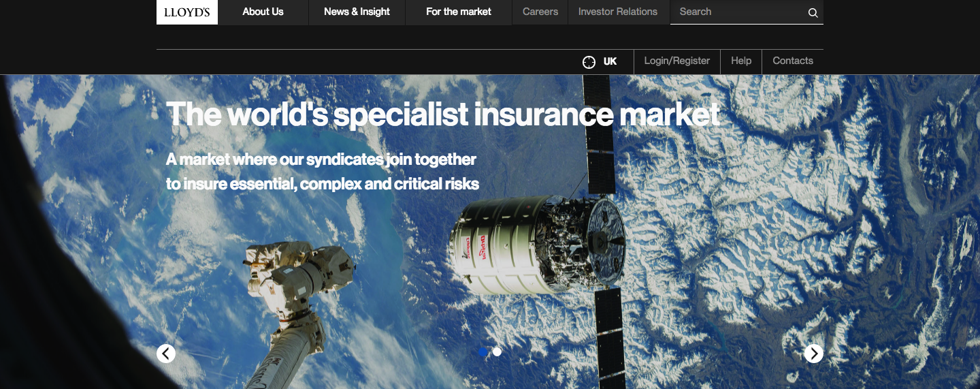The width and height of the screenshot is (980, 389).
Task: Open the Careers link
Action: click(540, 12)
